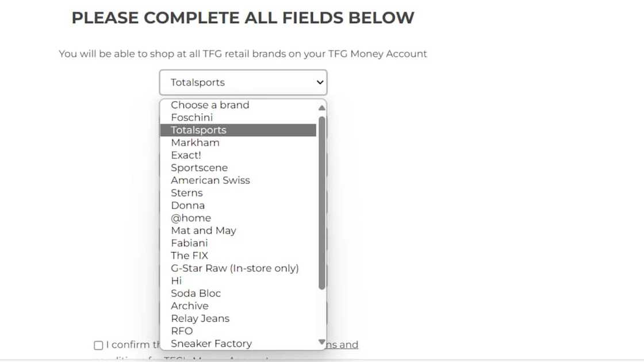Screen dimensions: 644x362
Task: Click the list's scroll up arrow
Action: tap(321, 107)
